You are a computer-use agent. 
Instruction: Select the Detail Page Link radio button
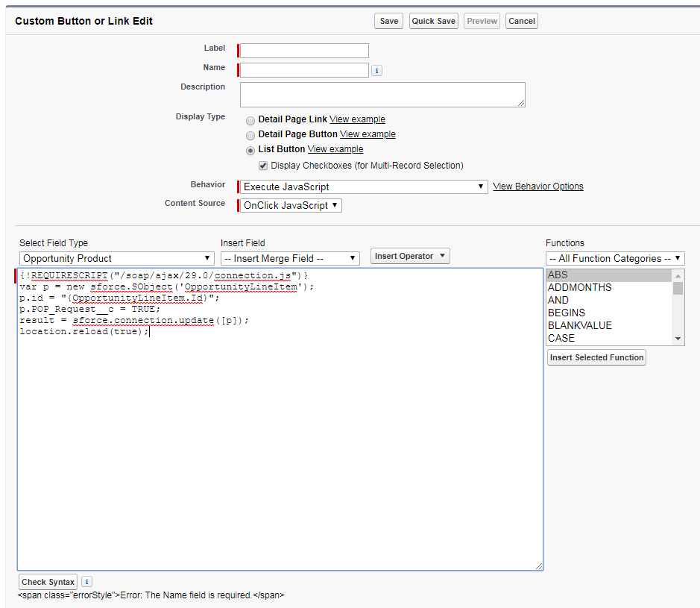tap(250, 120)
